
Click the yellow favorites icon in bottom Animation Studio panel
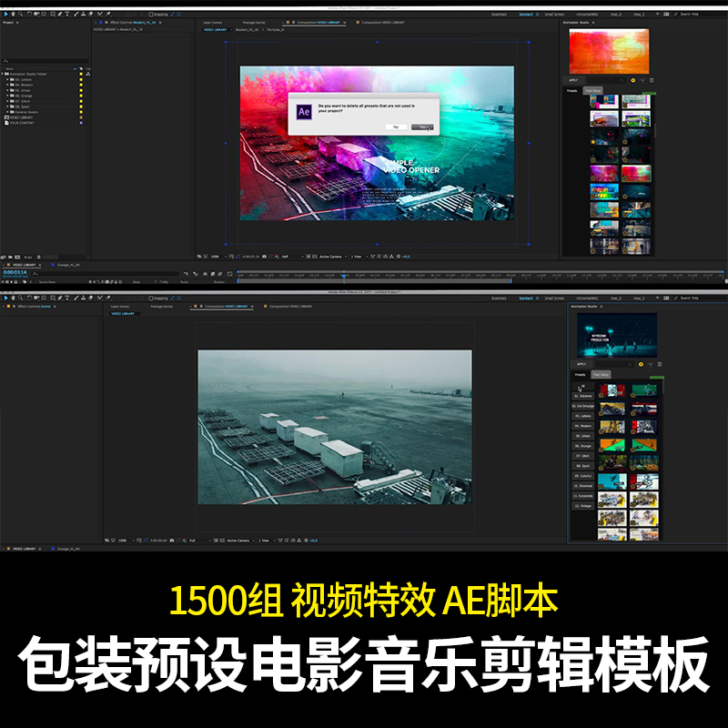pyautogui.click(x=642, y=365)
